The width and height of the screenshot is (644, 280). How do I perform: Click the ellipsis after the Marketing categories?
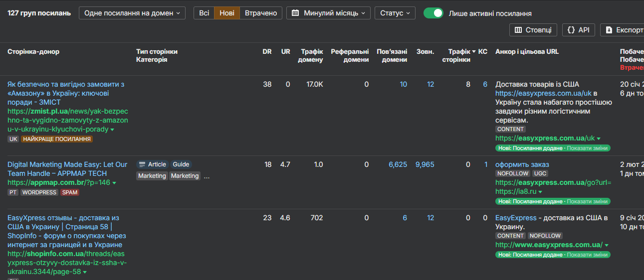click(x=207, y=176)
